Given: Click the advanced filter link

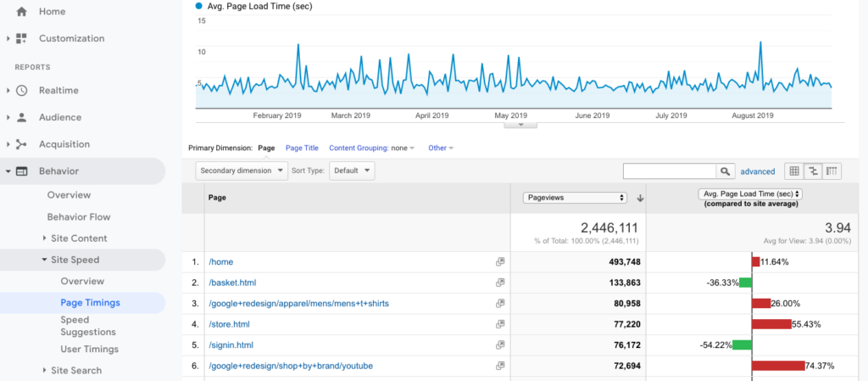Looking at the screenshot, I should [x=758, y=171].
